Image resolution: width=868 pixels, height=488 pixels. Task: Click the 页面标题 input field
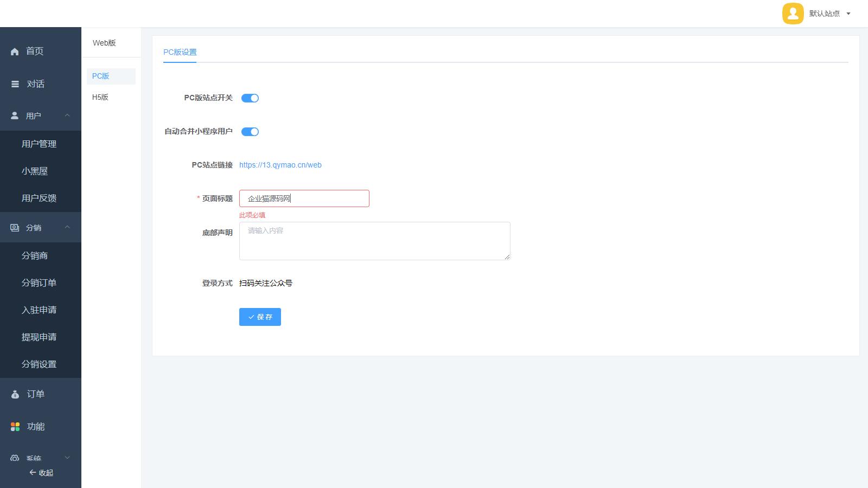click(x=304, y=198)
